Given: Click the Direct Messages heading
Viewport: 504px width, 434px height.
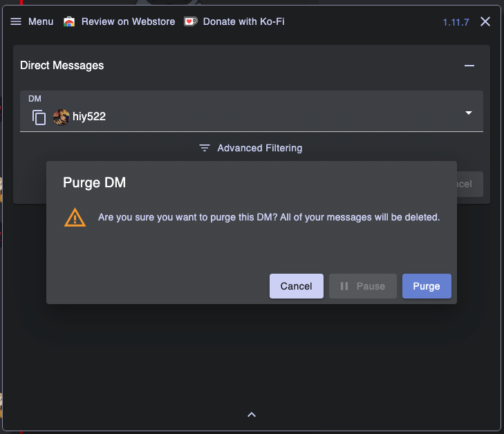Looking at the screenshot, I should [62, 66].
